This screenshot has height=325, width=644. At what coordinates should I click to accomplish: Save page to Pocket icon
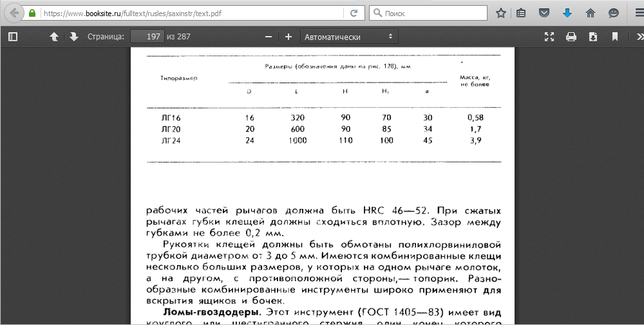pyautogui.click(x=544, y=13)
